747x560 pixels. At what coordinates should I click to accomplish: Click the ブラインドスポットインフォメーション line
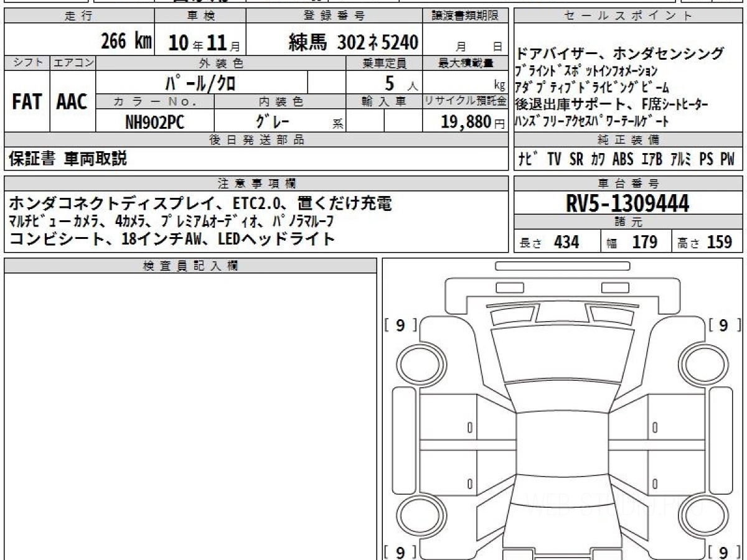pos(586,71)
